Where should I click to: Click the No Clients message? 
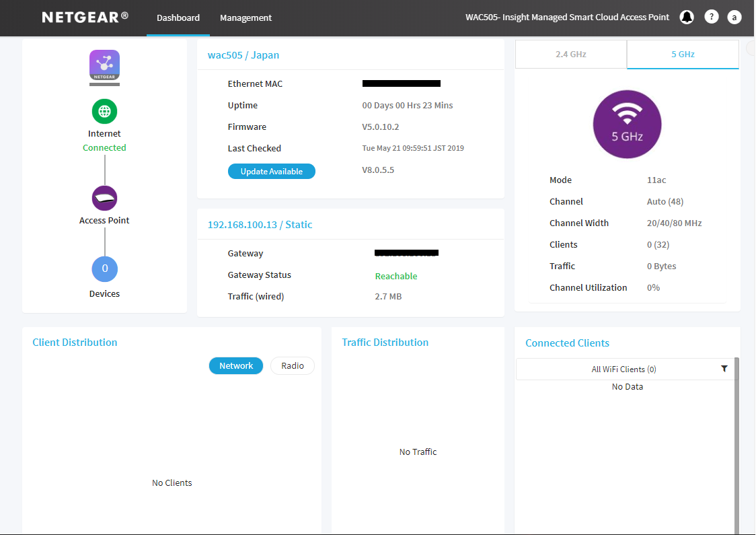(x=172, y=483)
